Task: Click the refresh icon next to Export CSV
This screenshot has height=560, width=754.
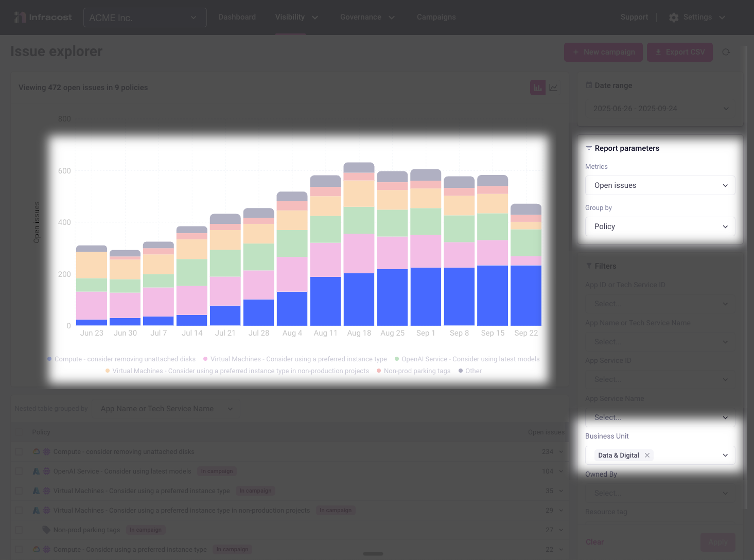Action: tap(726, 52)
